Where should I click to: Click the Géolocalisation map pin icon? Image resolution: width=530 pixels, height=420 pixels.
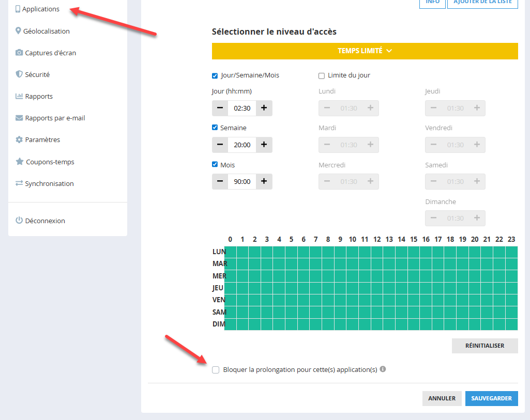pyautogui.click(x=19, y=31)
